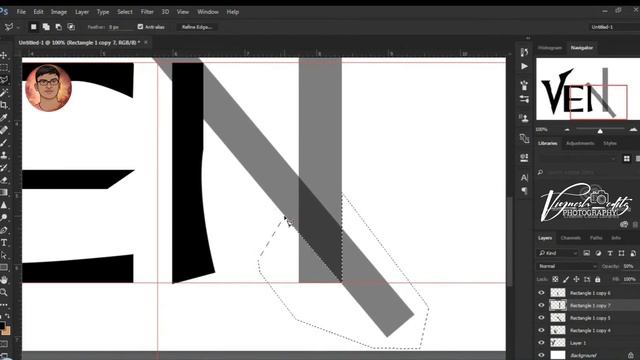Screen dimensions: 640x360
Task: Select the Path Selection tool
Action: click(x=4, y=255)
